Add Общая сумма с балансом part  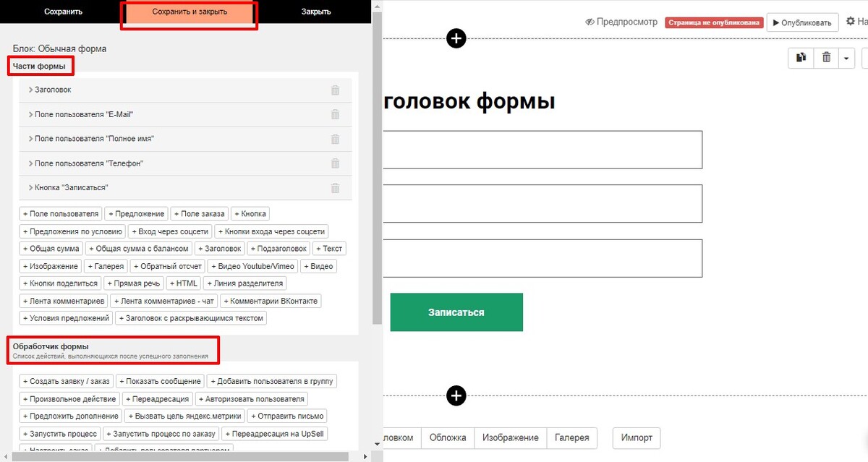139,249
